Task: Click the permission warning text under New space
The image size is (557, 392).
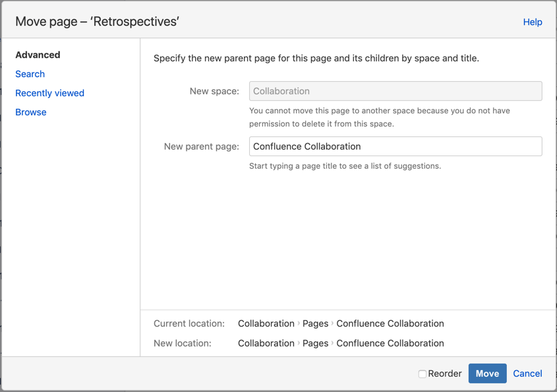Action: [380, 117]
